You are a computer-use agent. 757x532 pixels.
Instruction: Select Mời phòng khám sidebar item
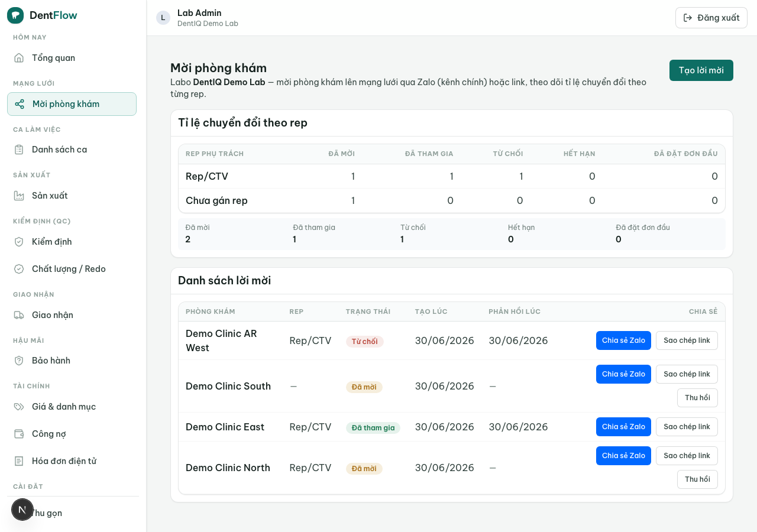pyautogui.click(x=72, y=104)
